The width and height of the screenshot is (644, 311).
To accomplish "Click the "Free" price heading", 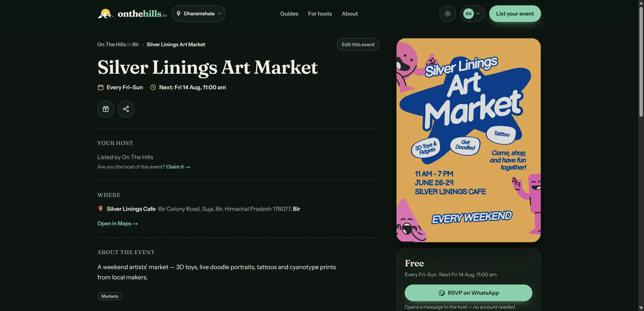I will point(414,263).
